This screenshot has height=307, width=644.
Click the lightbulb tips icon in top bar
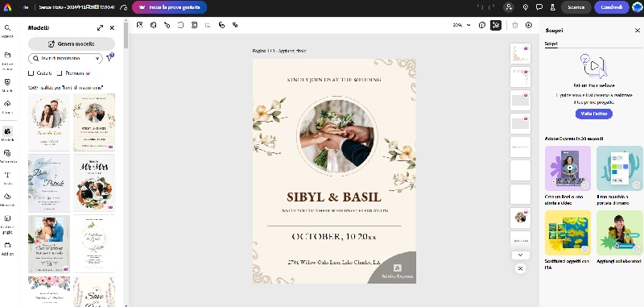click(x=526, y=7)
